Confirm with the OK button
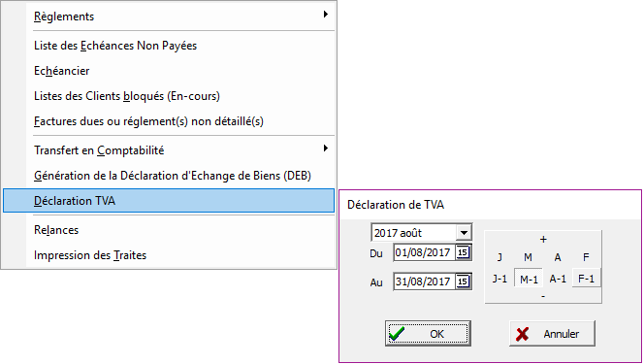Screen dimensions: 644x364 point(428,334)
